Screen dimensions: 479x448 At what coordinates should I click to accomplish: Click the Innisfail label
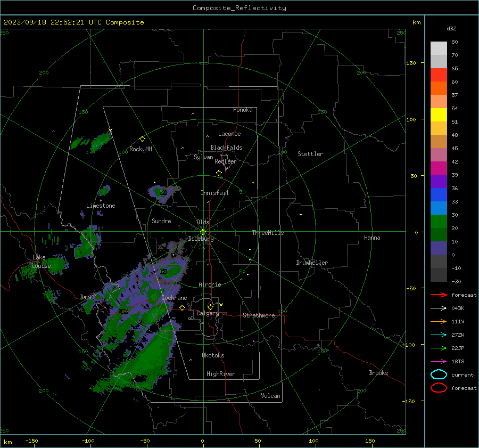(214, 193)
